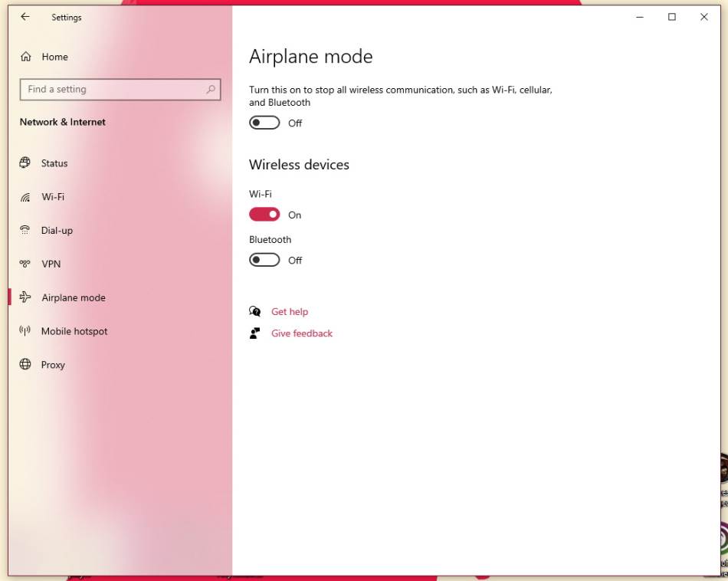Click the Home house icon
Screen dimensions: 728x581
[x=26, y=57]
